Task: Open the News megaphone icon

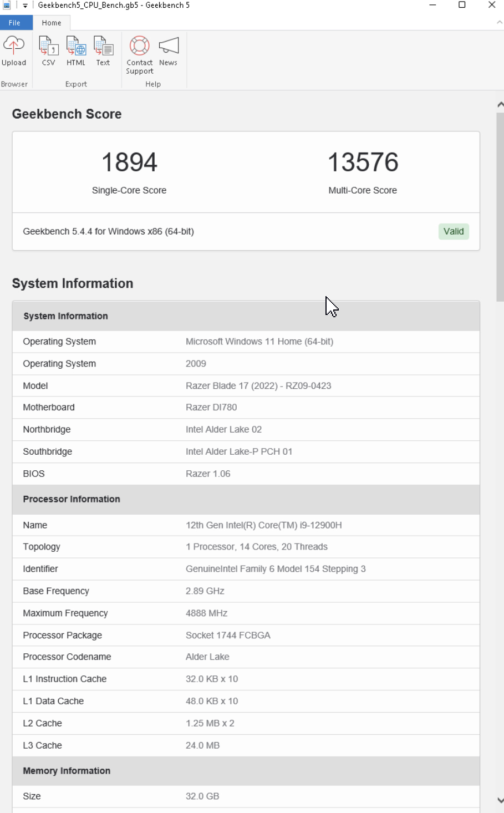Action: coord(169,45)
